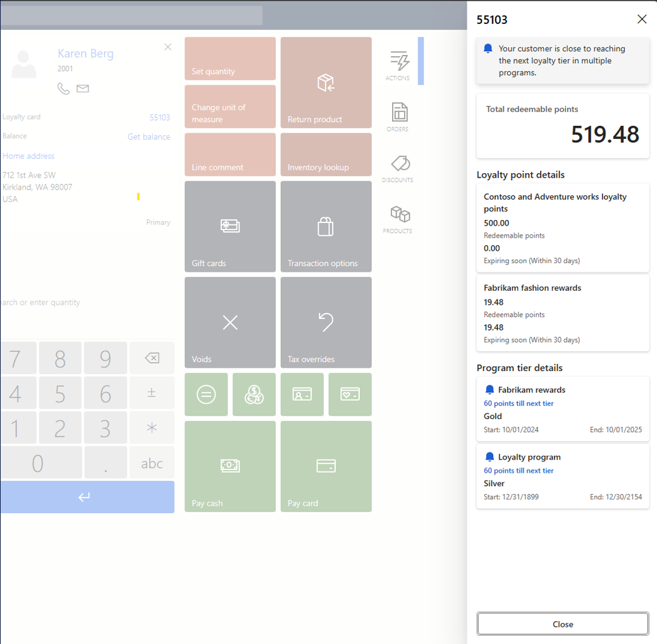
Task: Click the Get balance link
Action: 149,137
